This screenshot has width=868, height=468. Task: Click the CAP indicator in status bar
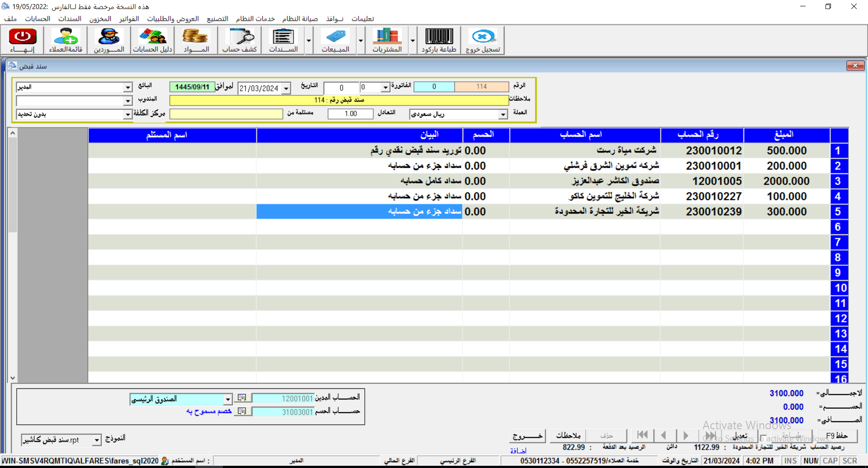coord(830,461)
